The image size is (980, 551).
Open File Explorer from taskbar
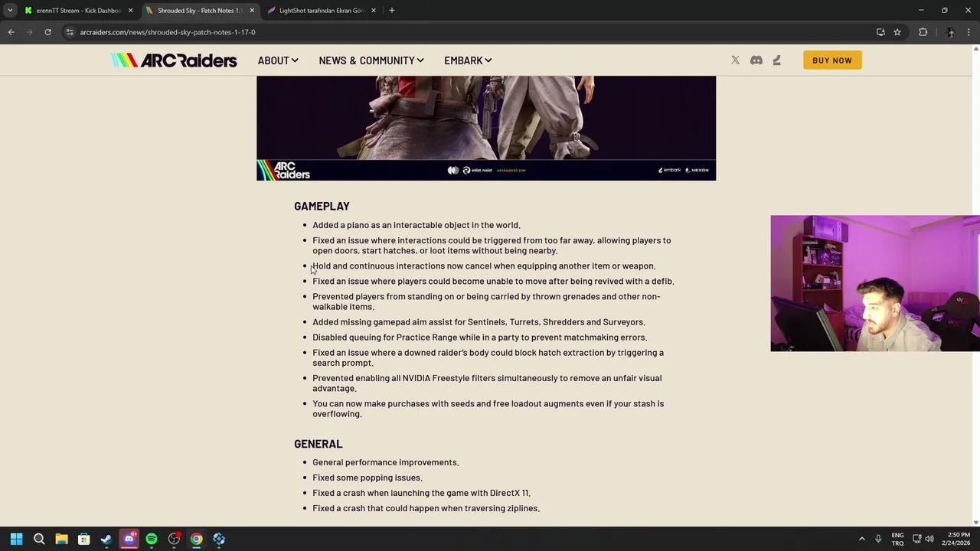61,539
